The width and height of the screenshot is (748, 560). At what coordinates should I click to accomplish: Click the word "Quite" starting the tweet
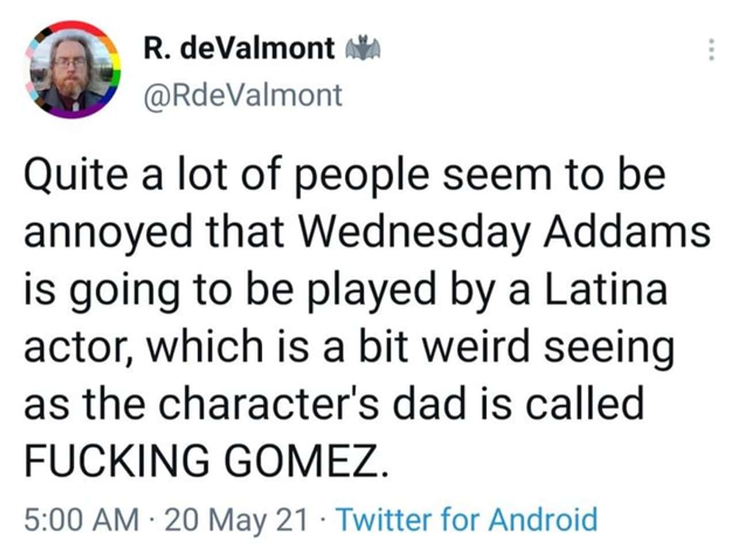pos(75,175)
